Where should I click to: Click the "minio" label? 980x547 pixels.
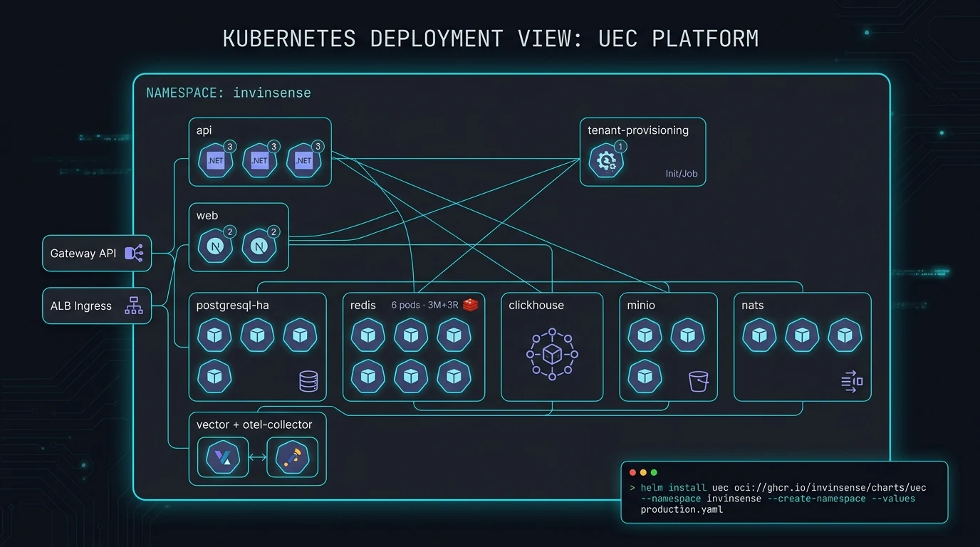(x=642, y=306)
